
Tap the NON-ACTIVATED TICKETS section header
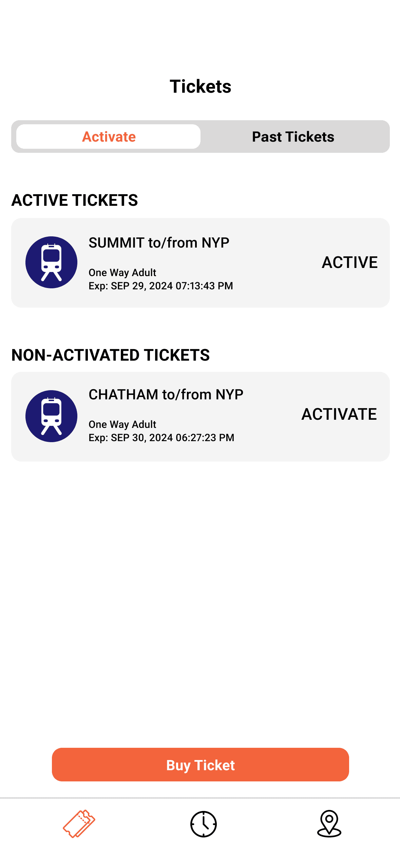coord(111,355)
